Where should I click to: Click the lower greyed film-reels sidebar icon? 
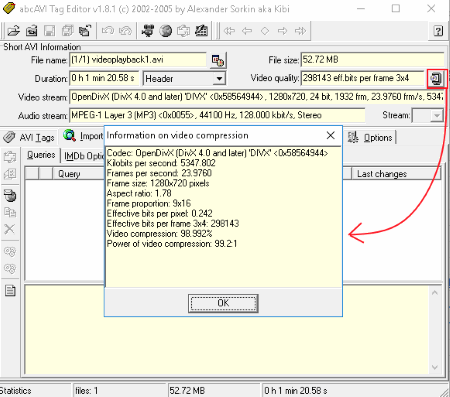tap(10, 268)
